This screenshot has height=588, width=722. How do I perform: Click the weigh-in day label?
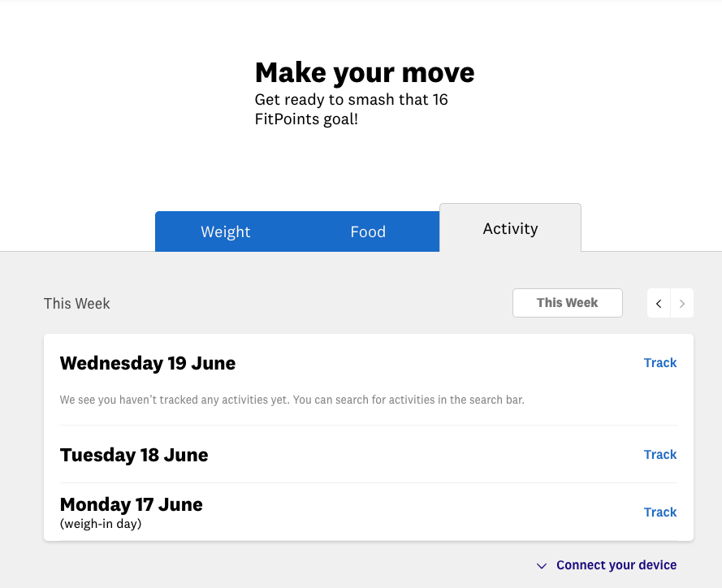click(101, 524)
